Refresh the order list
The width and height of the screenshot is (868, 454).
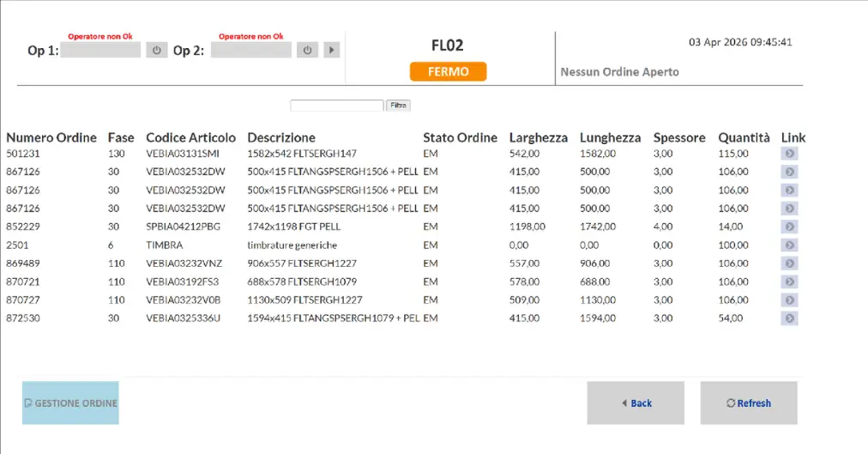click(x=749, y=403)
